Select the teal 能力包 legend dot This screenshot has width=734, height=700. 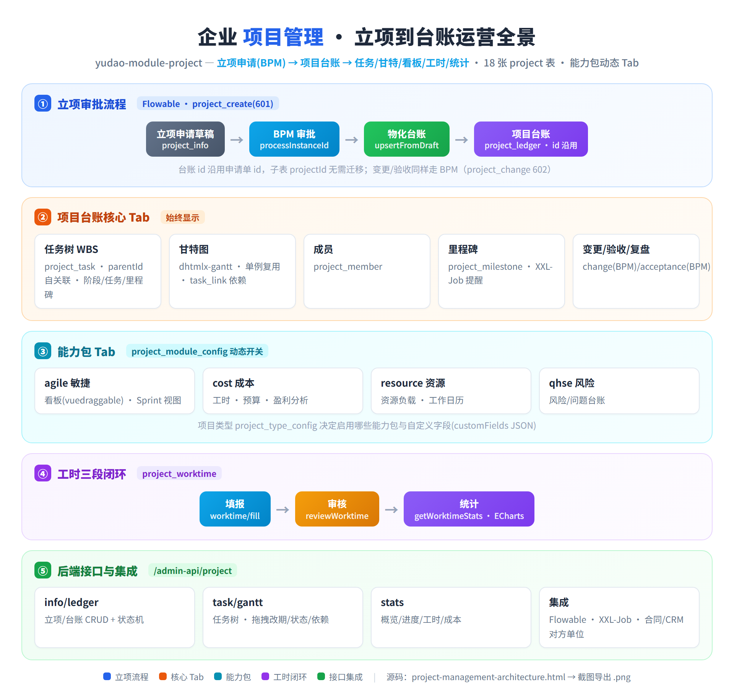[218, 676]
